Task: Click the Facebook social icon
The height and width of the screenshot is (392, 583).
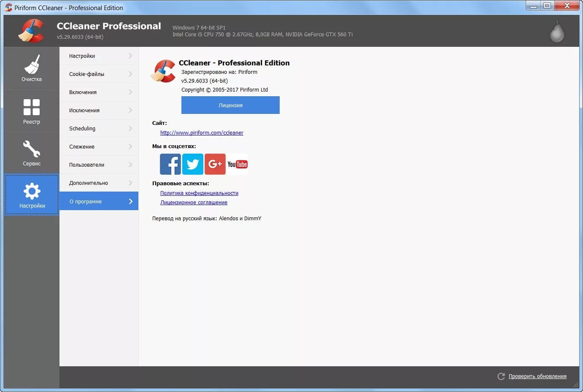Action: [170, 164]
